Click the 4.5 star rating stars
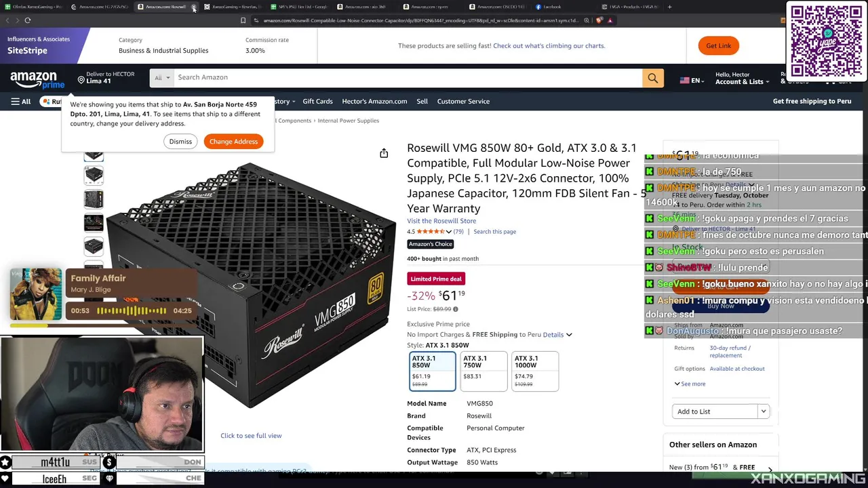This screenshot has width=868, height=488. point(431,232)
